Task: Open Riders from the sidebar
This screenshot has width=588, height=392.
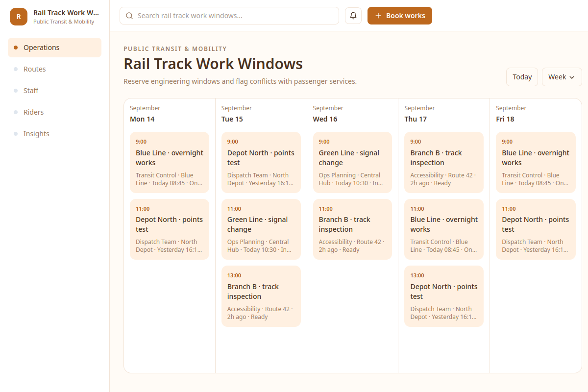Action: [55, 112]
